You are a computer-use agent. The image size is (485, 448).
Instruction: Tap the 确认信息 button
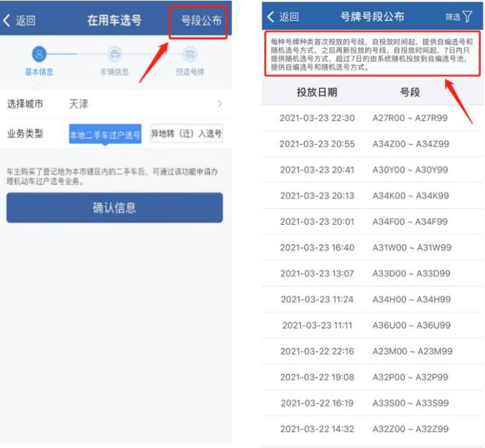tap(115, 208)
